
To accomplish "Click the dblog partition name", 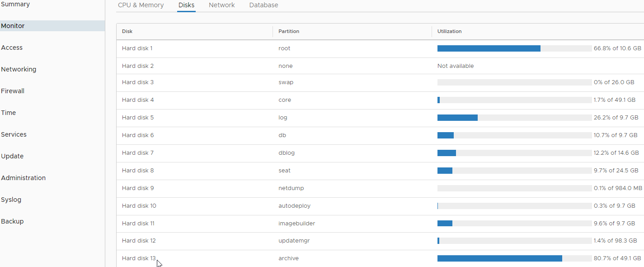I will click(287, 153).
